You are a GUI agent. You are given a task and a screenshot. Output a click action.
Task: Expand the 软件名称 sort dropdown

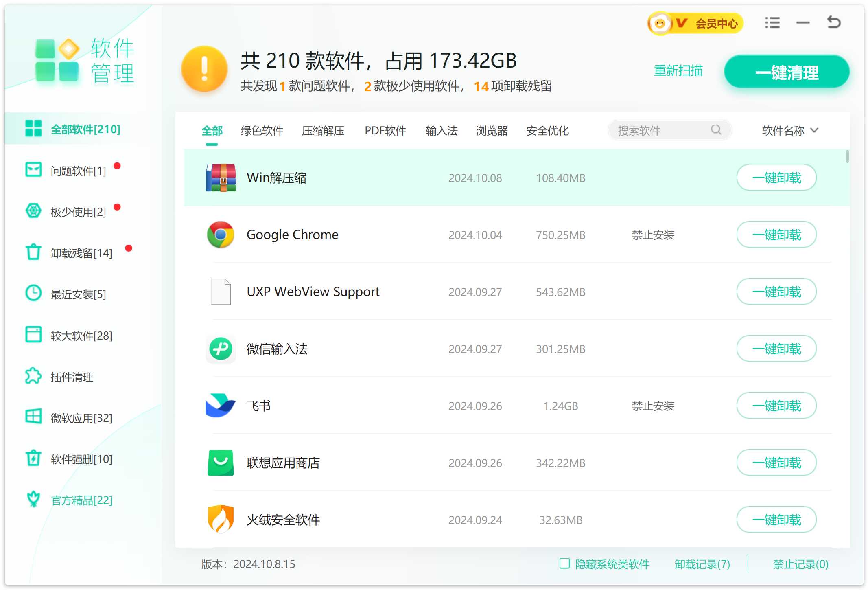(x=790, y=131)
